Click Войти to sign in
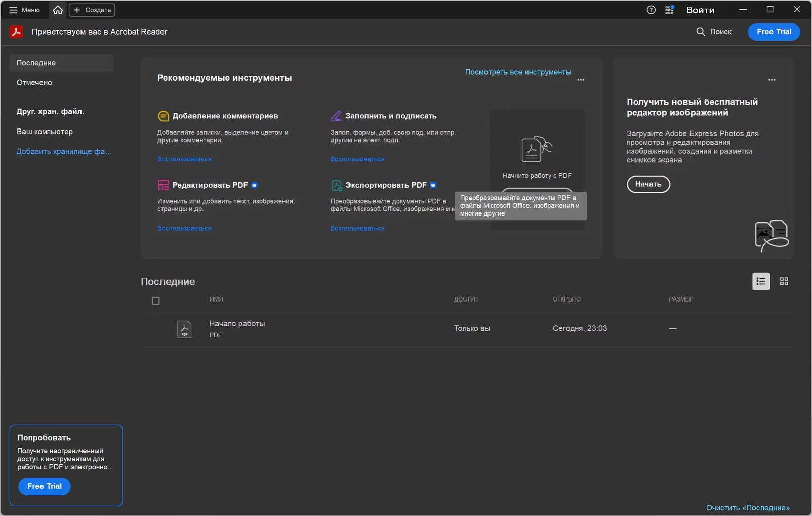 click(700, 10)
